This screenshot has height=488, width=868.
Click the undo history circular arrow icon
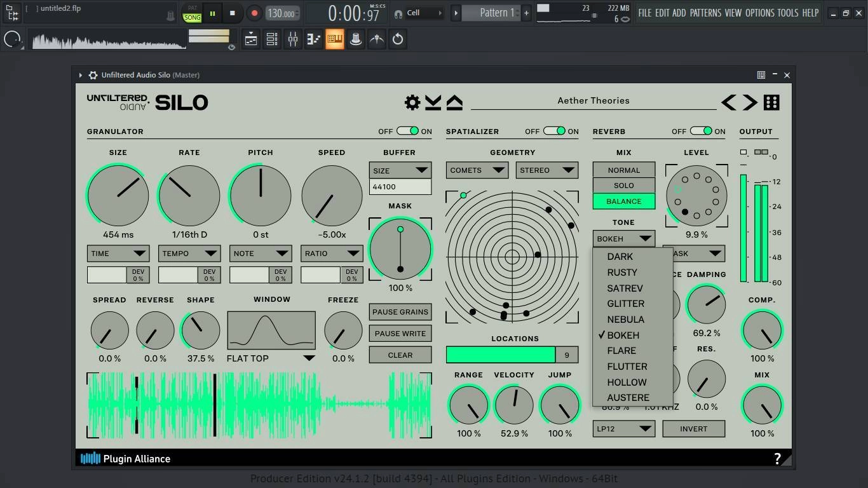click(x=398, y=39)
